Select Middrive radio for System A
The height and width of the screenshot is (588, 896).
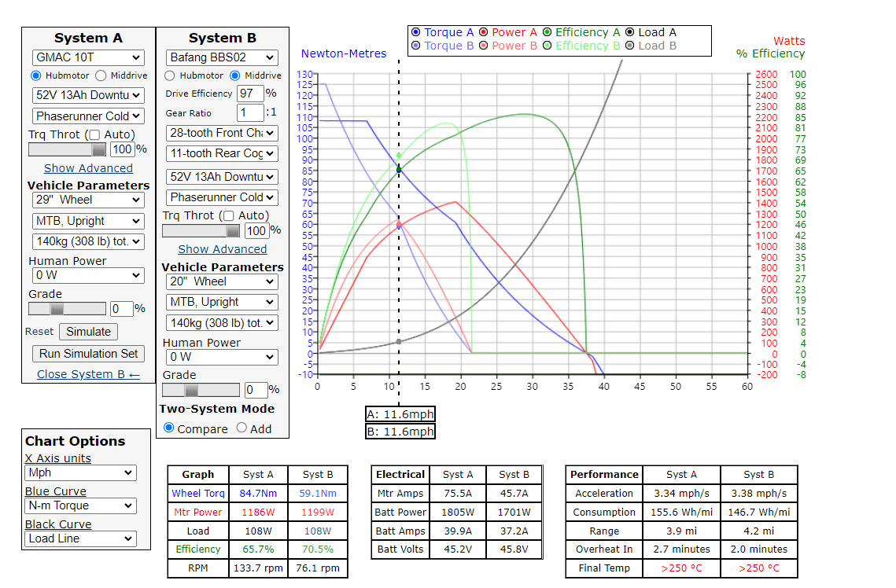coord(101,75)
